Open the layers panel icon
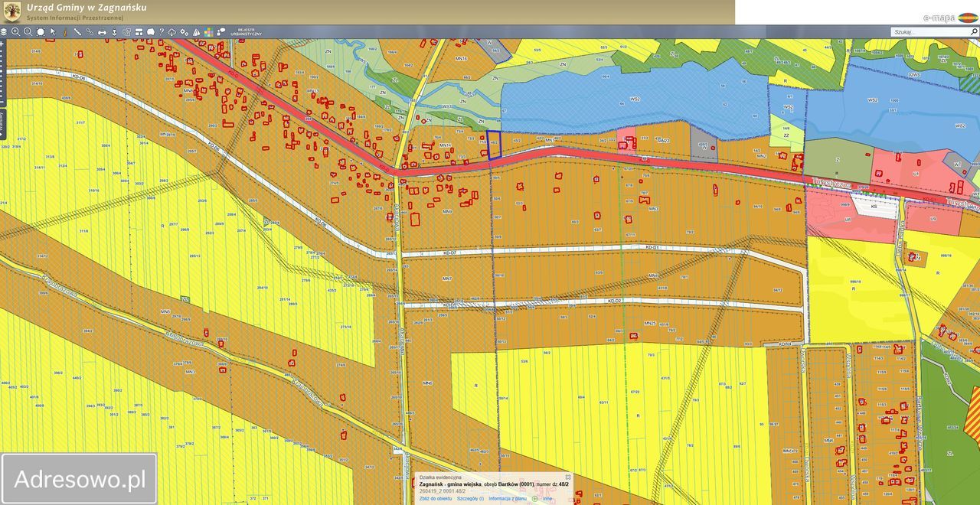 [4, 32]
